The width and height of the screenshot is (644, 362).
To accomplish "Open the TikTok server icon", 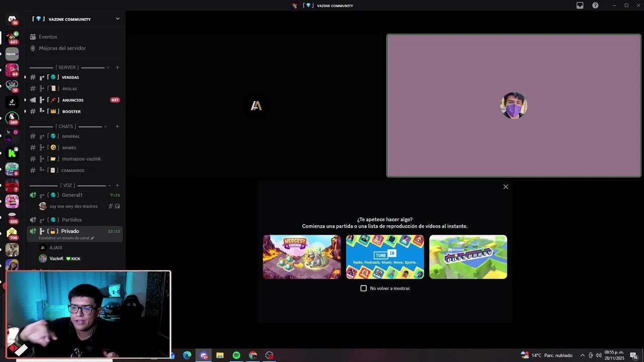I will [12, 102].
